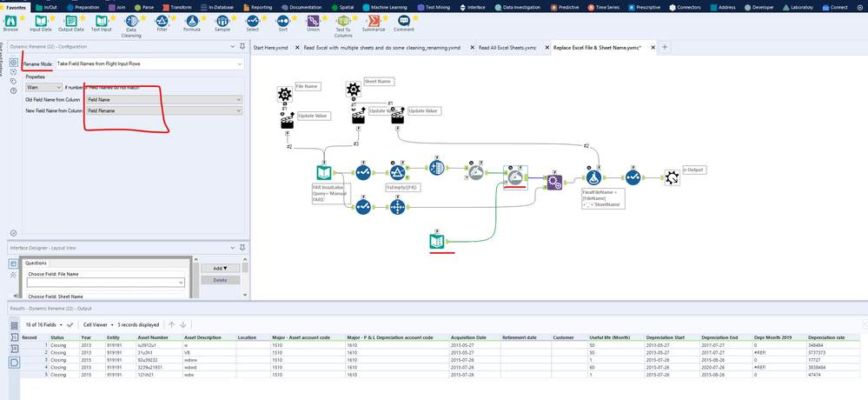Pick the Filter tool from the palette

click(162, 21)
